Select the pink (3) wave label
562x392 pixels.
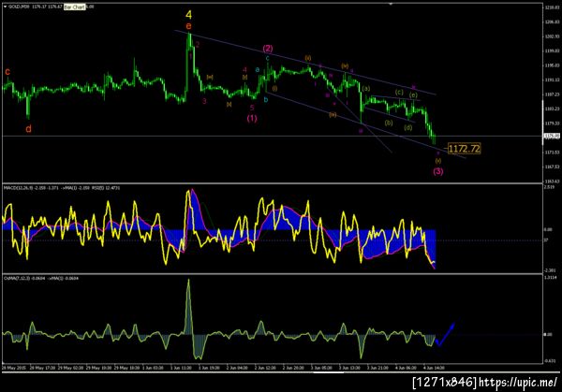click(x=438, y=171)
